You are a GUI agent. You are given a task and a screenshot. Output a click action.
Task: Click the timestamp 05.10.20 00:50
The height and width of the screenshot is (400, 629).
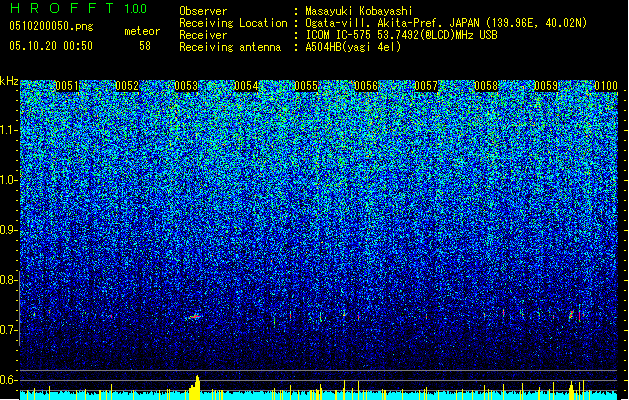tap(51, 46)
